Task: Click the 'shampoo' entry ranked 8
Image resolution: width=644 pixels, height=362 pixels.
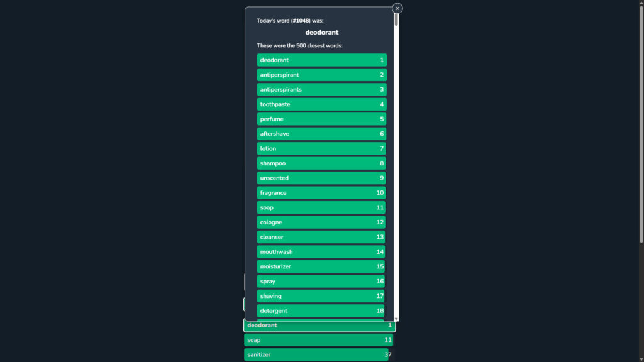Action: 321,163
